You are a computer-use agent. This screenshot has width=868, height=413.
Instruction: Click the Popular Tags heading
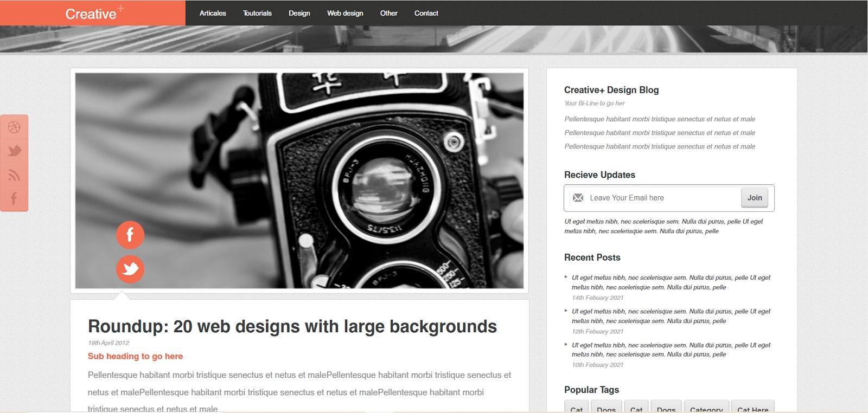click(x=591, y=390)
